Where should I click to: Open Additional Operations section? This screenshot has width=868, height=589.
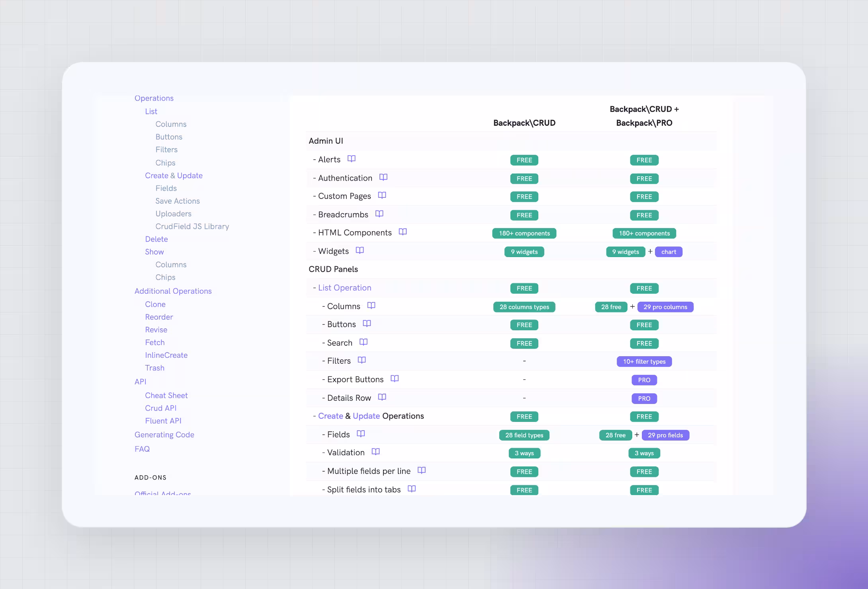pyautogui.click(x=173, y=291)
